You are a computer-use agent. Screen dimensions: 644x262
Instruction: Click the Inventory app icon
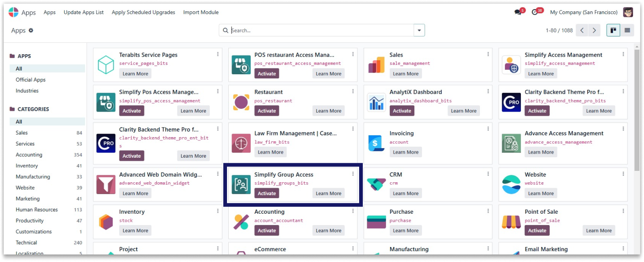[106, 222]
